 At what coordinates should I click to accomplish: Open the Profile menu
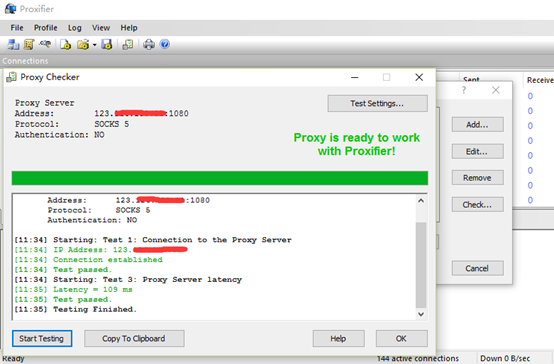[46, 28]
